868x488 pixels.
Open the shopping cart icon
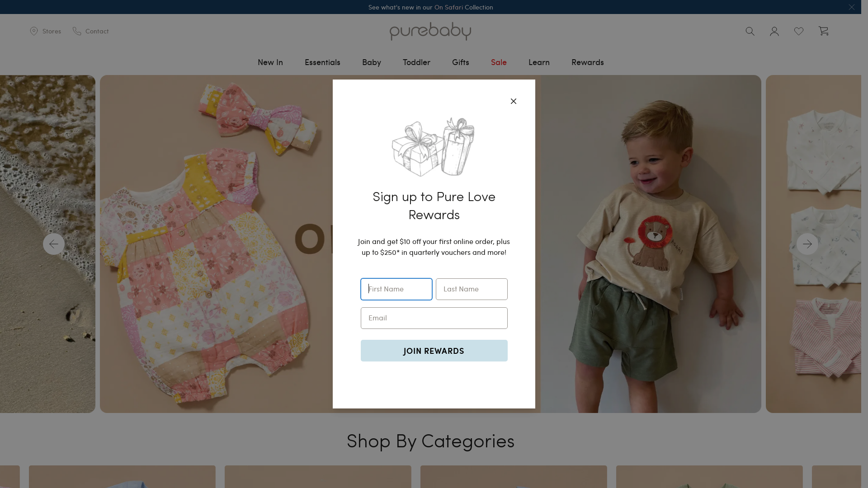(x=823, y=31)
